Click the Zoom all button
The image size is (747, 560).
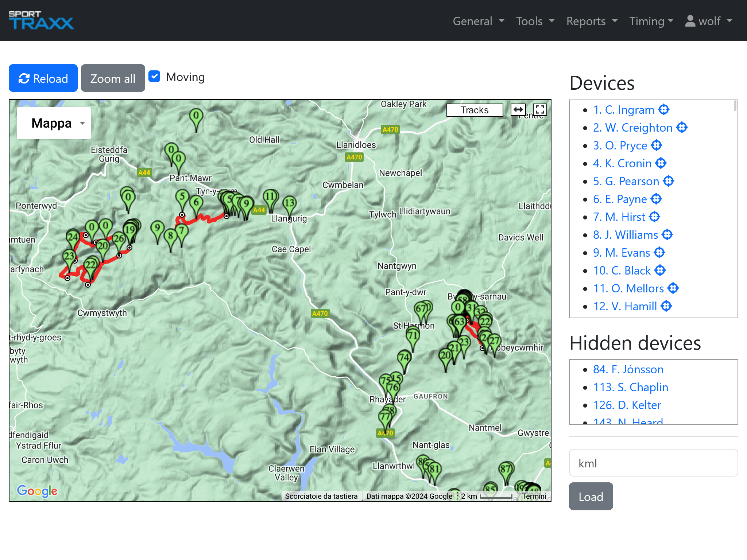point(113,78)
